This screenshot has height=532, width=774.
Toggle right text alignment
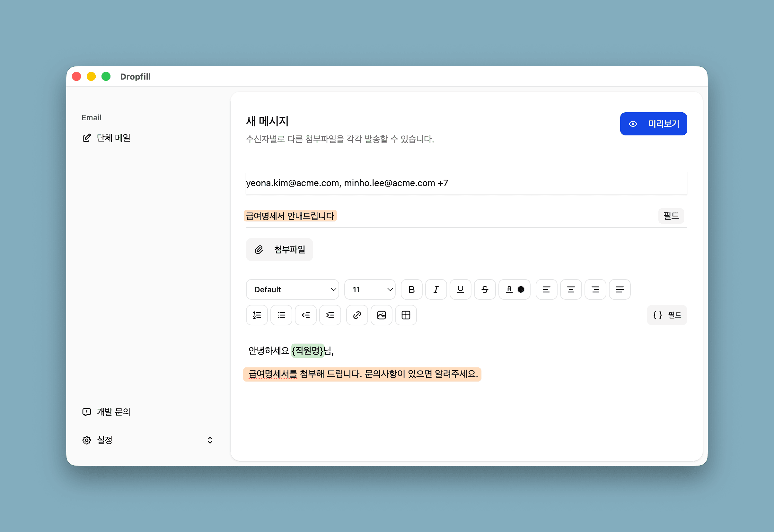(x=595, y=289)
